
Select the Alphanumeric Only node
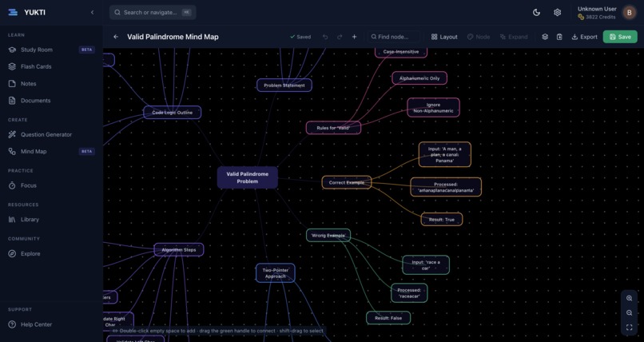point(419,78)
